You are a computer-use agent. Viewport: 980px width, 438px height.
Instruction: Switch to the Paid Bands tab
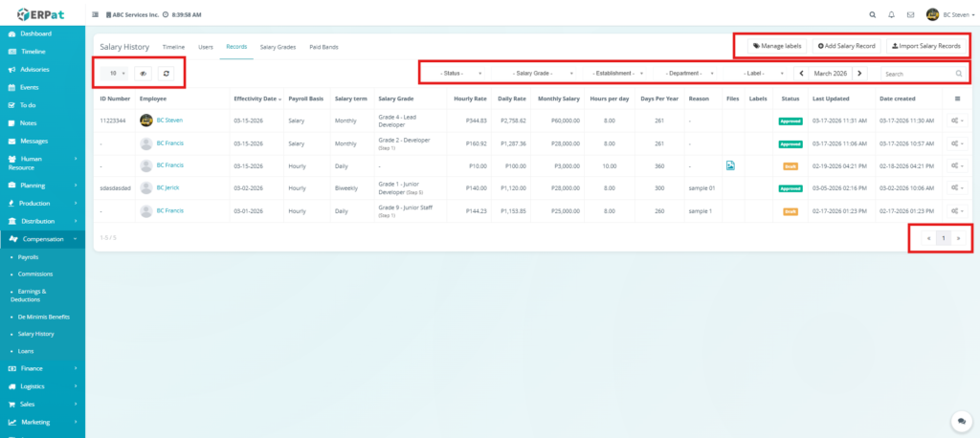pyautogui.click(x=323, y=46)
